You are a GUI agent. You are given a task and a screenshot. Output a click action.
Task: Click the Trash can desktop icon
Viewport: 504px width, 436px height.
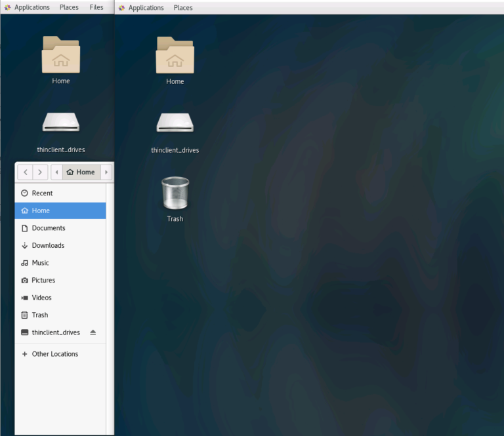coord(175,193)
